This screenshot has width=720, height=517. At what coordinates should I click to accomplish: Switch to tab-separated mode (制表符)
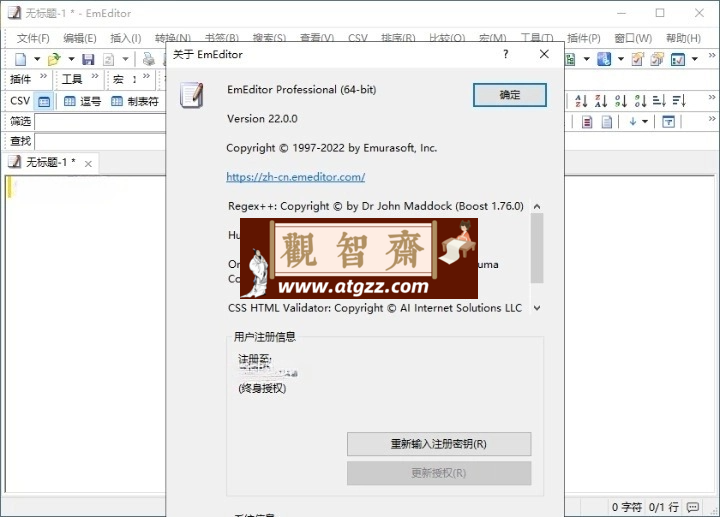point(135,101)
